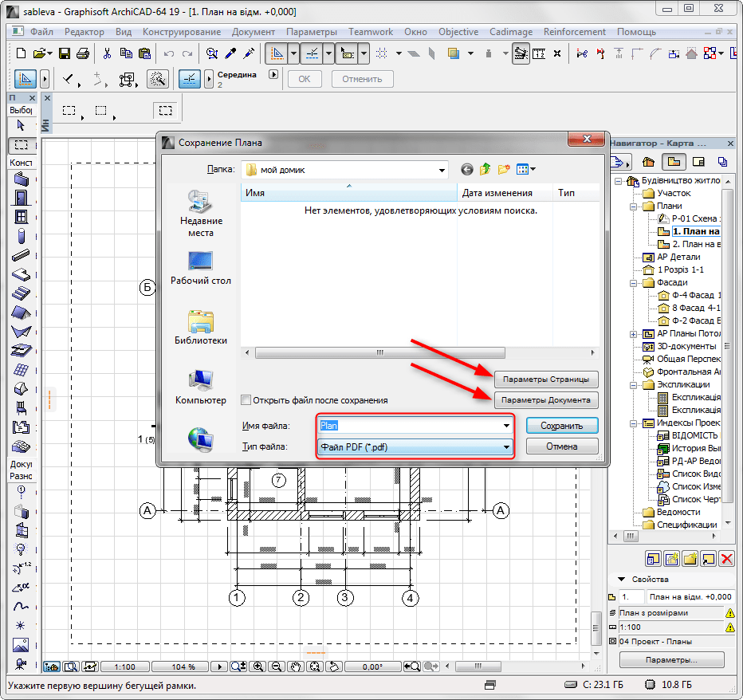Open Recent Places (Недавние места) shortcut
743x700 pixels.
click(201, 213)
